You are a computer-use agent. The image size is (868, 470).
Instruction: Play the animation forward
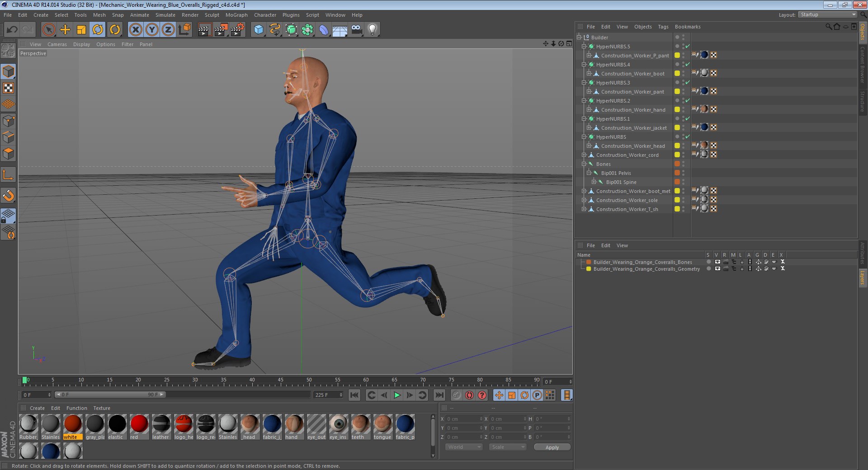[x=397, y=395]
